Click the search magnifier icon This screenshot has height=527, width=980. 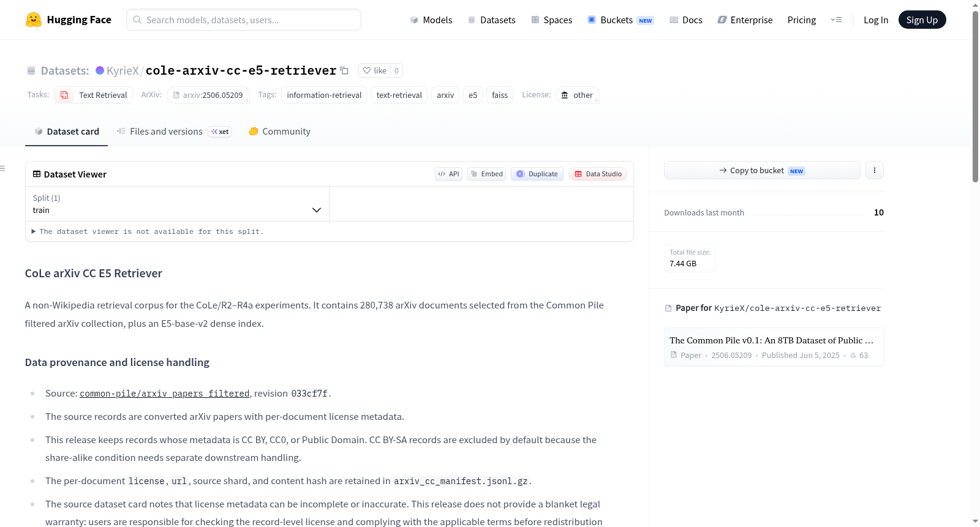pyautogui.click(x=137, y=20)
